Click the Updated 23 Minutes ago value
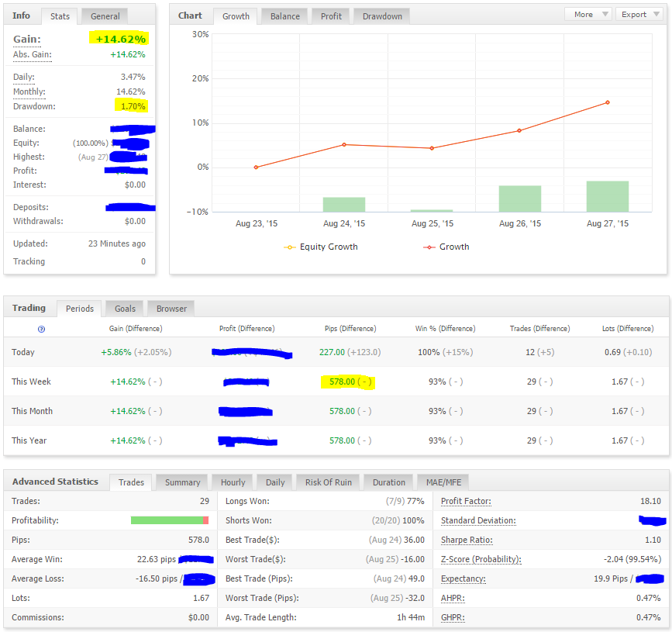Viewport: 672px width, 632px height. pyautogui.click(x=117, y=243)
